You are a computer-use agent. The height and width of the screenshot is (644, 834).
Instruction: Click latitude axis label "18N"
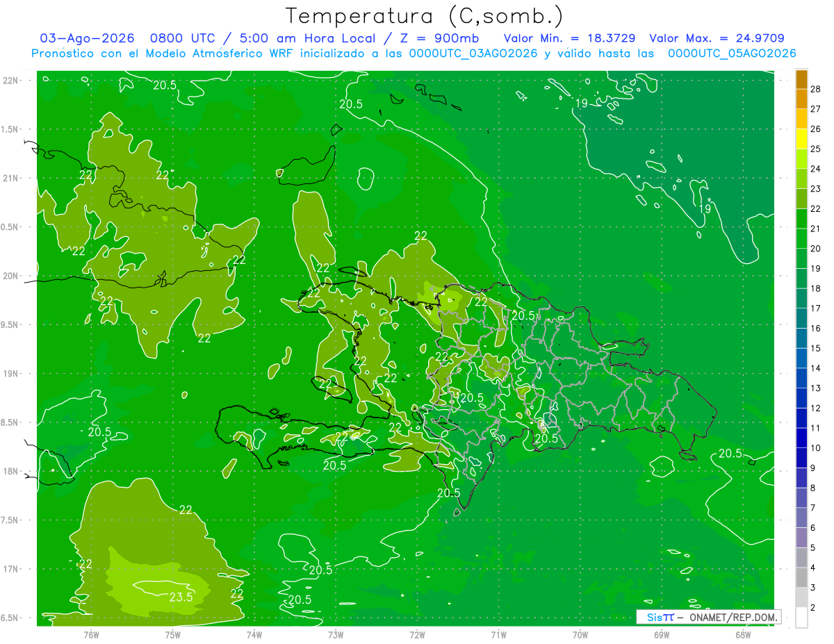click(x=10, y=471)
